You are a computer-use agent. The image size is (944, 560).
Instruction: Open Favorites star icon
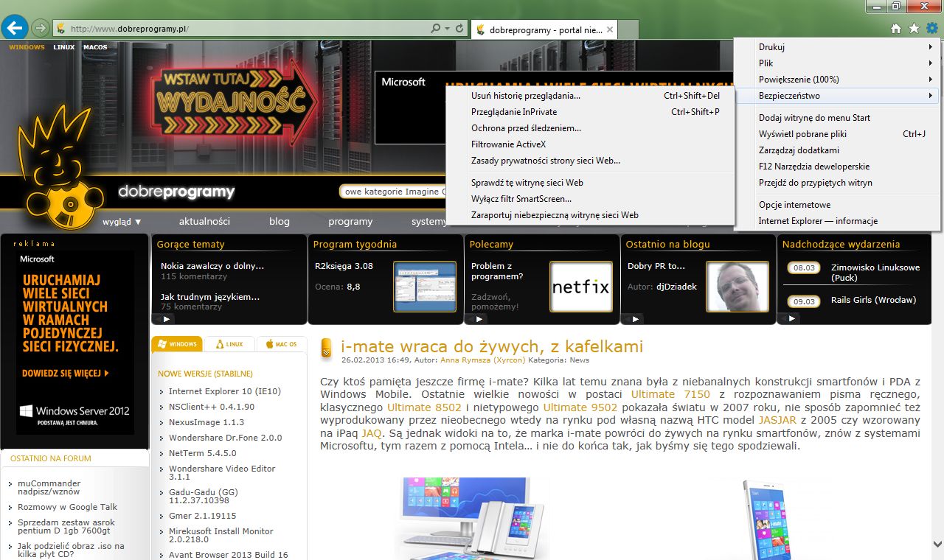(914, 28)
